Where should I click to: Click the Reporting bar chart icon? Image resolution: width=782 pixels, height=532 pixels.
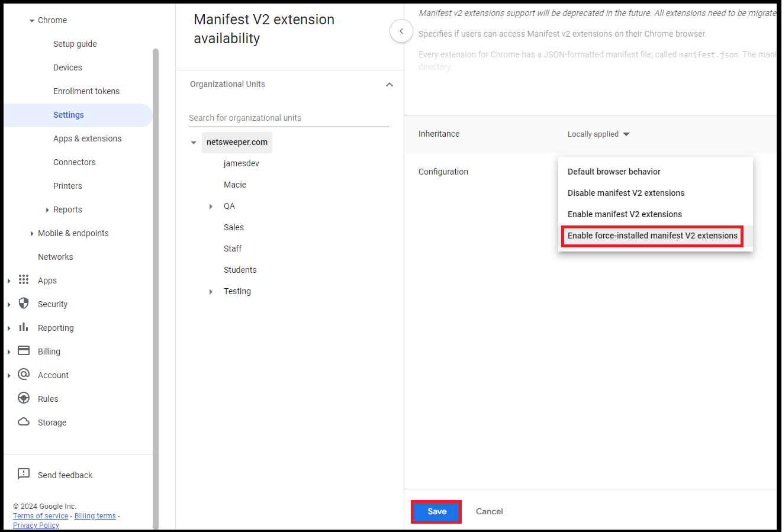(24, 327)
